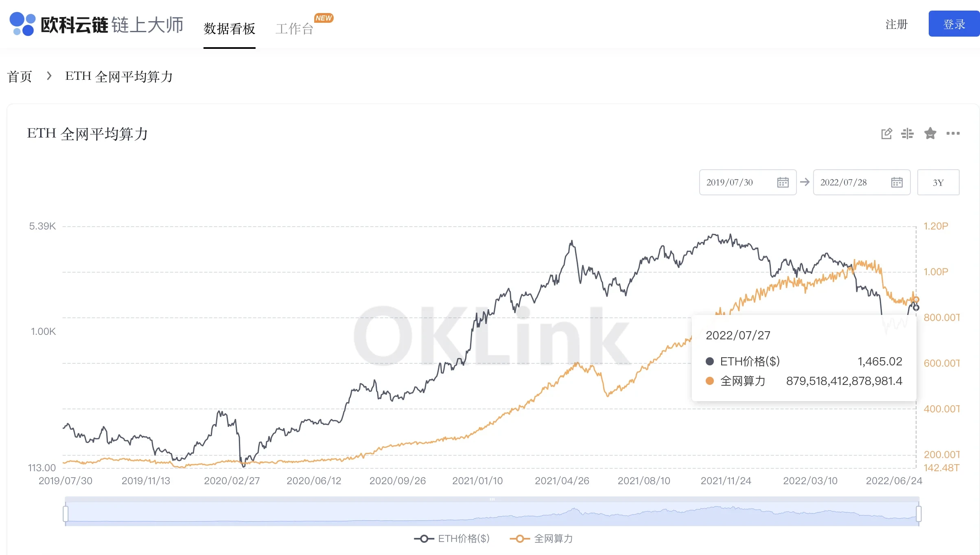Viewport: 980px width, 555px height.
Task: Click the right range slider handle
Action: tap(919, 513)
